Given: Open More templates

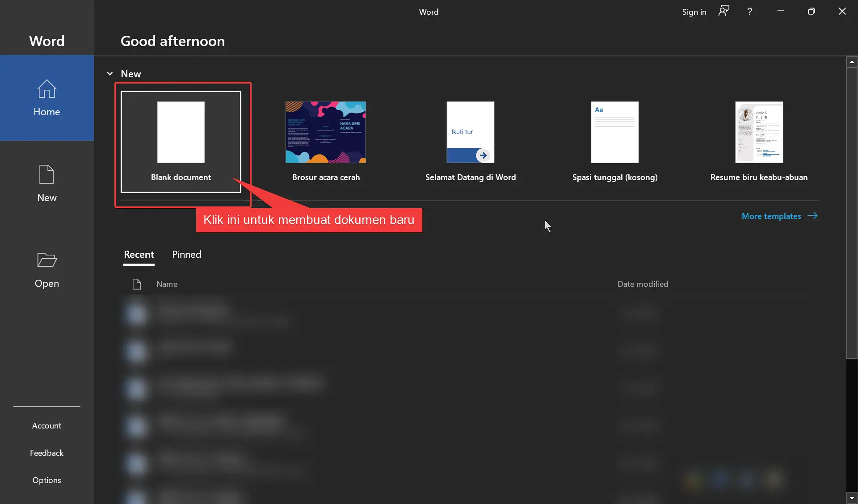Looking at the screenshot, I should click(x=772, y=216).
